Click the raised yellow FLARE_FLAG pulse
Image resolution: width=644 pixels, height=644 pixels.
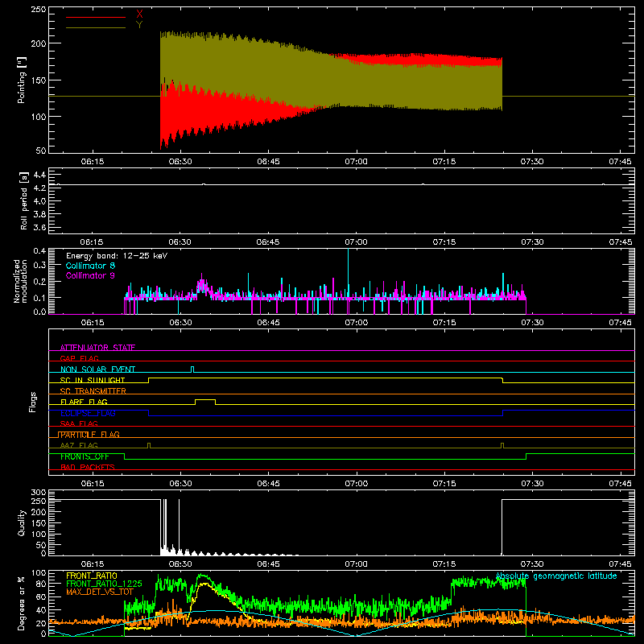[205, 401]
